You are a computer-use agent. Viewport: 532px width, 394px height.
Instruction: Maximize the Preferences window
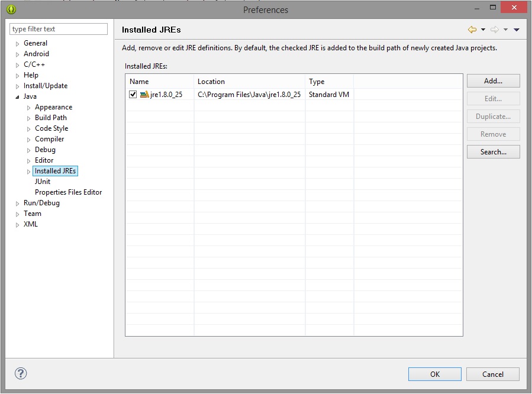point(492,7)
